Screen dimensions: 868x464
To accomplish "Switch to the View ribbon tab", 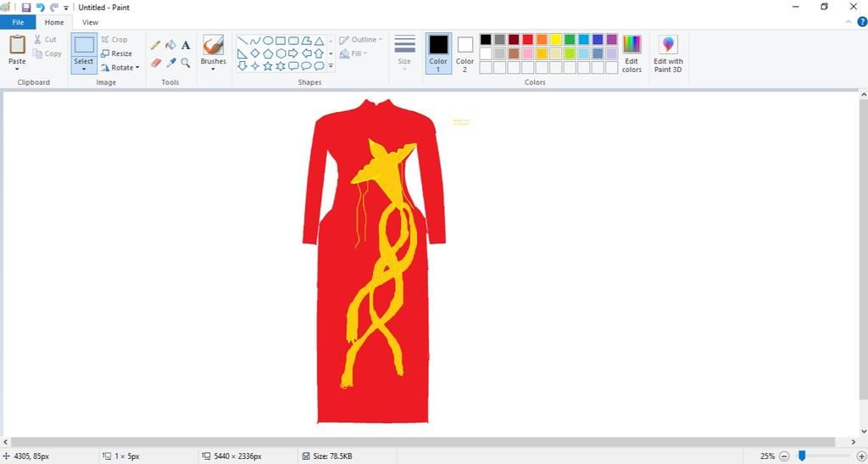I will pos(90,22).
